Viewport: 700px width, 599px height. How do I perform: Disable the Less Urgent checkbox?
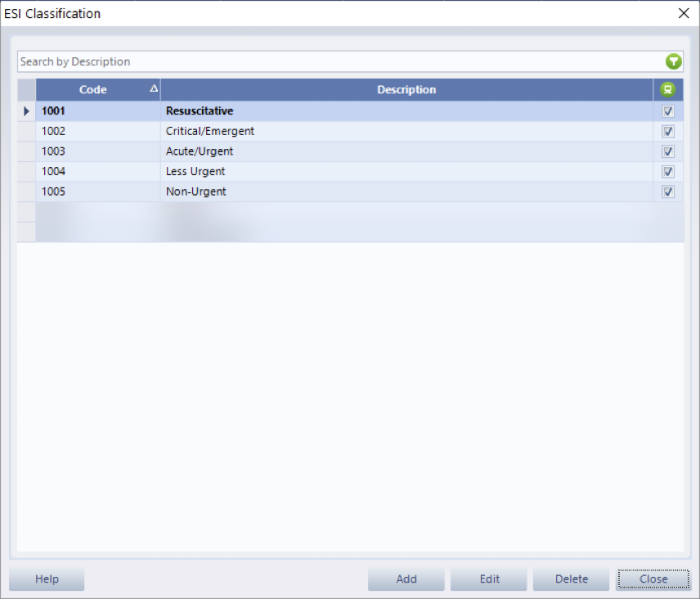click(x=668, y=172)
